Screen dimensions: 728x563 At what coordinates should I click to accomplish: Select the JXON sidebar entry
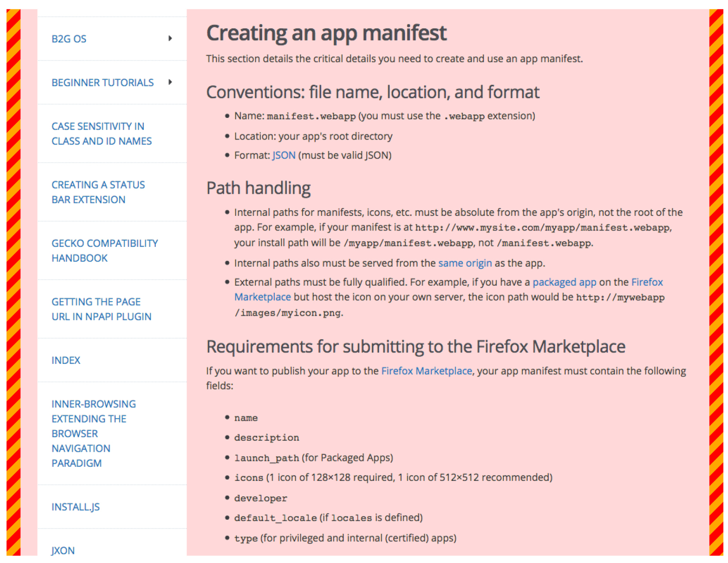[x=63, y=550]
